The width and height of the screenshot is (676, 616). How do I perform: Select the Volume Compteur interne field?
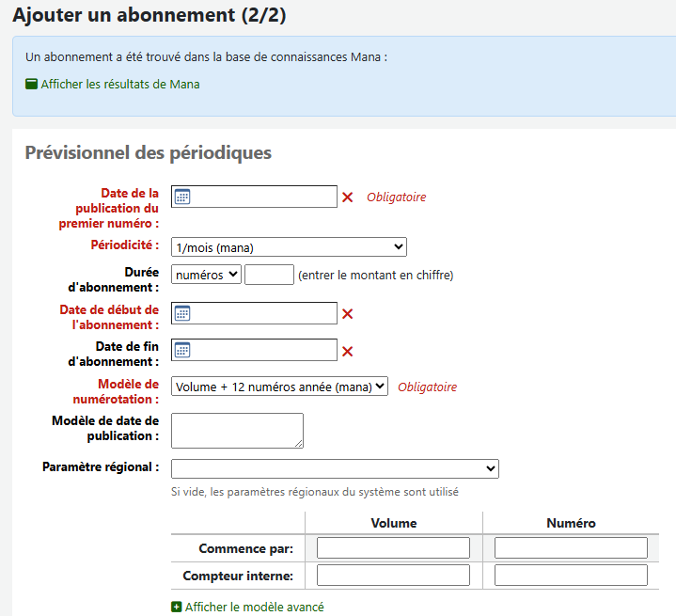pos(393,575)
